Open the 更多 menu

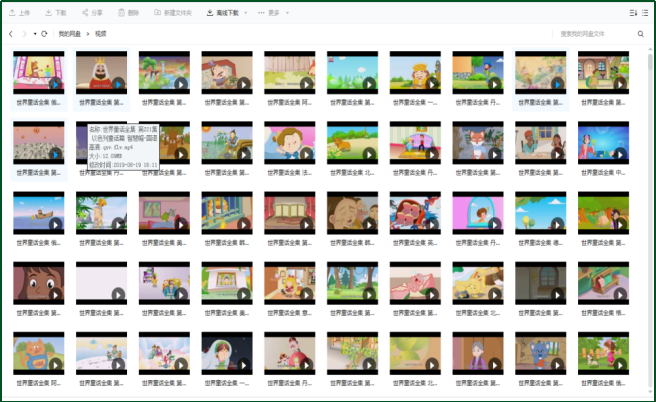pyautogui.click(x=269, y=13)
